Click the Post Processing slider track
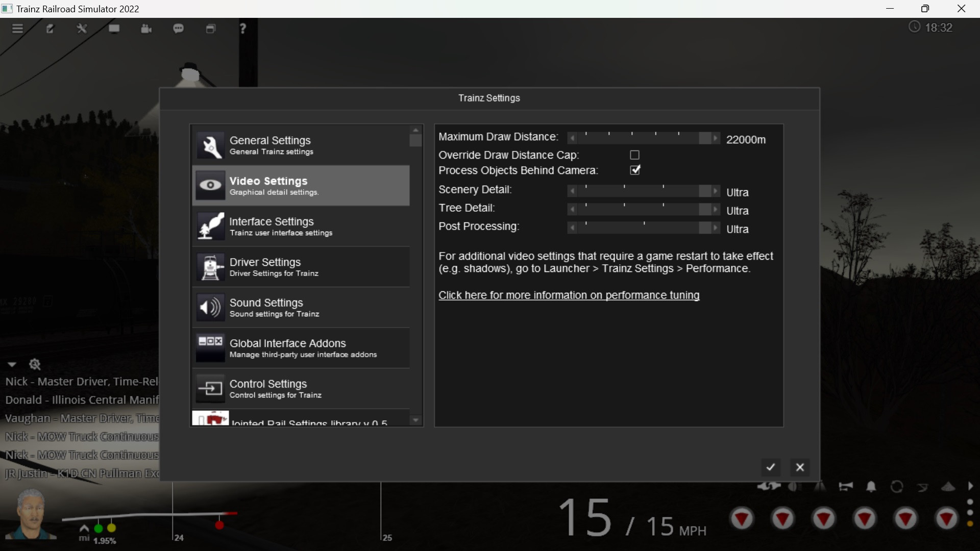This screenshot has width=980, height=551. point(644,228)
